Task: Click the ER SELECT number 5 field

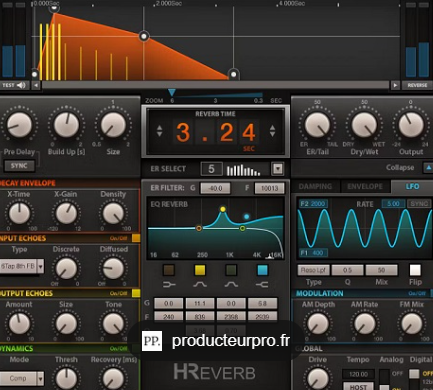Action: [x=211, y=169]
